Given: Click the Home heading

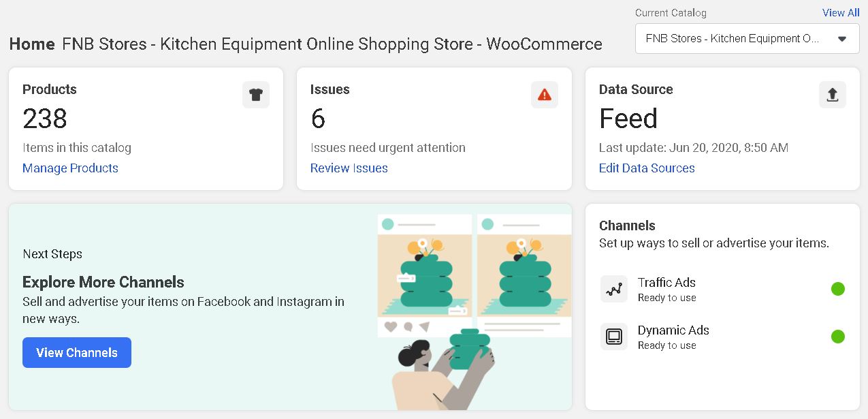Looking at the screenshot, I should click(x=32, y=44).
